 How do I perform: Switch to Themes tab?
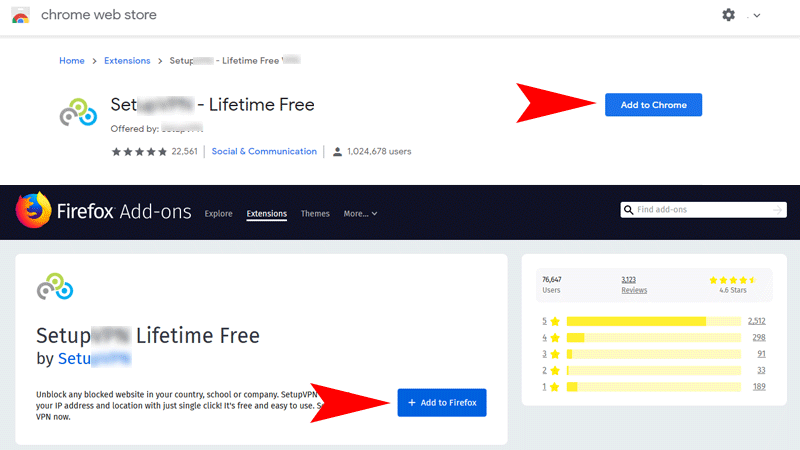[x=315, y=214]
